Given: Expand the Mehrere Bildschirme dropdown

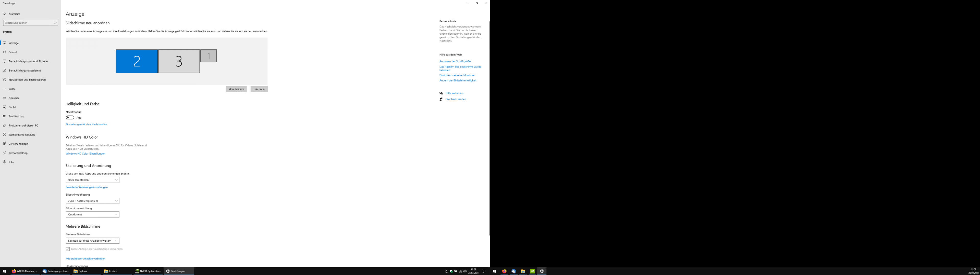Looking at the screenshot, I should 92,241.
